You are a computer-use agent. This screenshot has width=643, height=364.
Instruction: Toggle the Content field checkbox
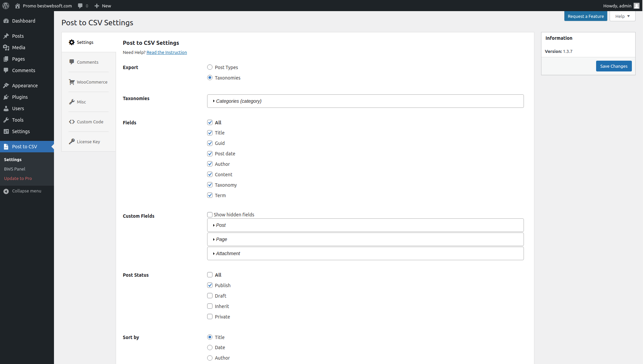pyautogui.click(x=210, y=175)
